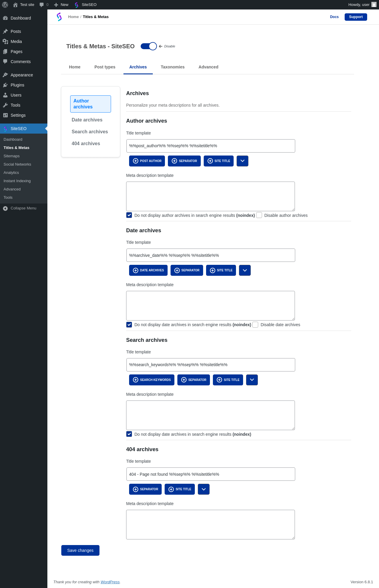Jump to Search archives section link

90,132
